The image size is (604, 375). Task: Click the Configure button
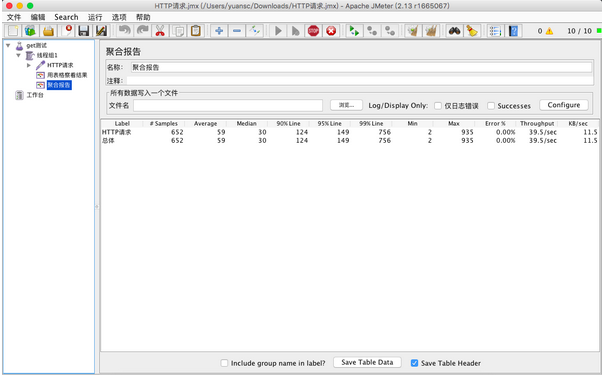pyautogui.click(x=564, y=105)
